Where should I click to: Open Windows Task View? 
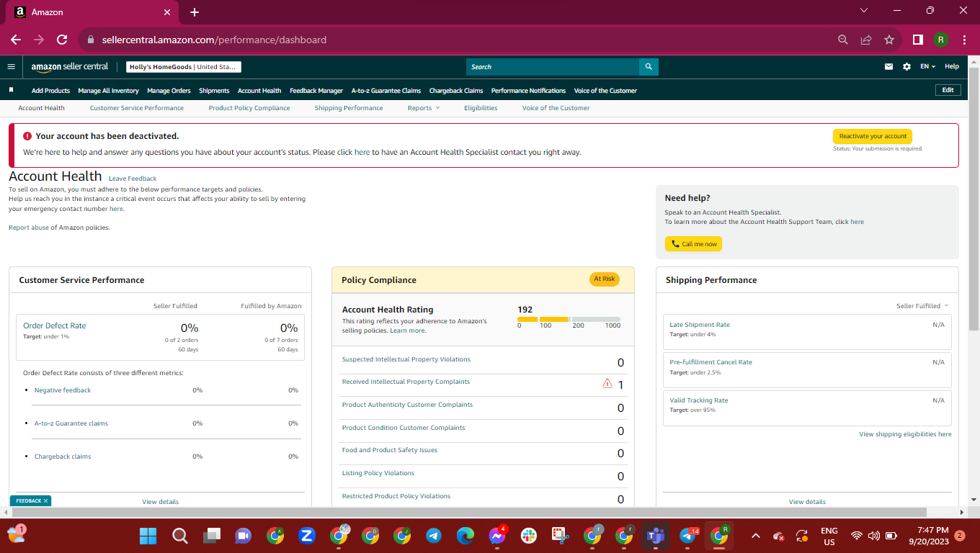[x=211, y=536]
